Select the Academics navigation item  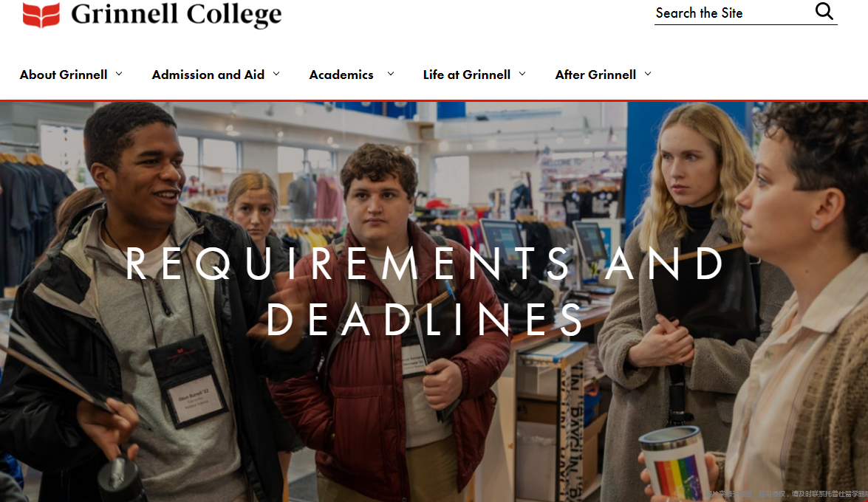pyautogui.click(x=341, y=75)
